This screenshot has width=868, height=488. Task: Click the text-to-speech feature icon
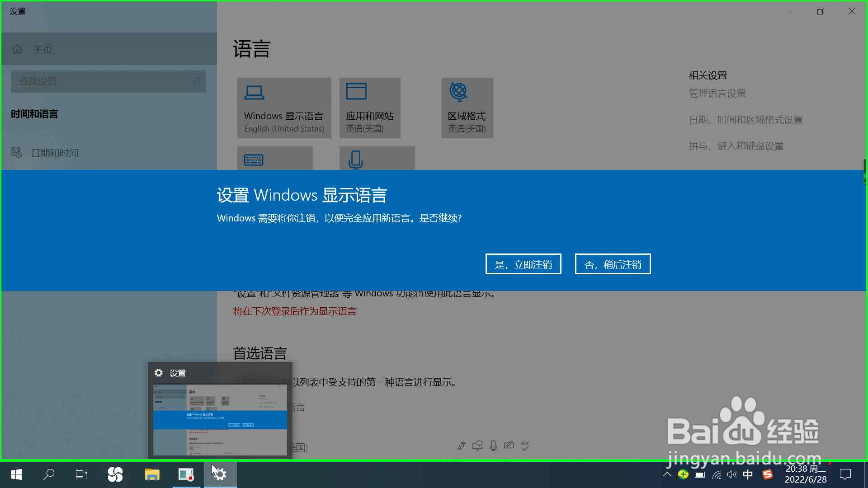[477, 446]
